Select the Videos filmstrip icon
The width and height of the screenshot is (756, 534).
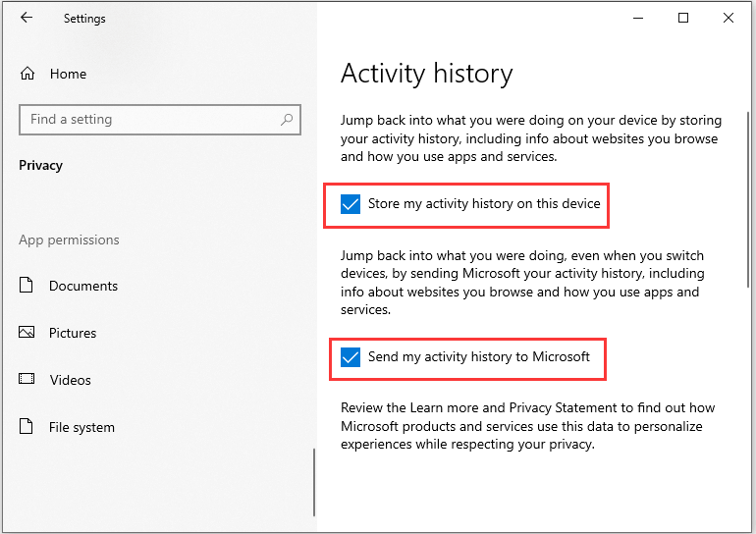[x=27, y=379]
